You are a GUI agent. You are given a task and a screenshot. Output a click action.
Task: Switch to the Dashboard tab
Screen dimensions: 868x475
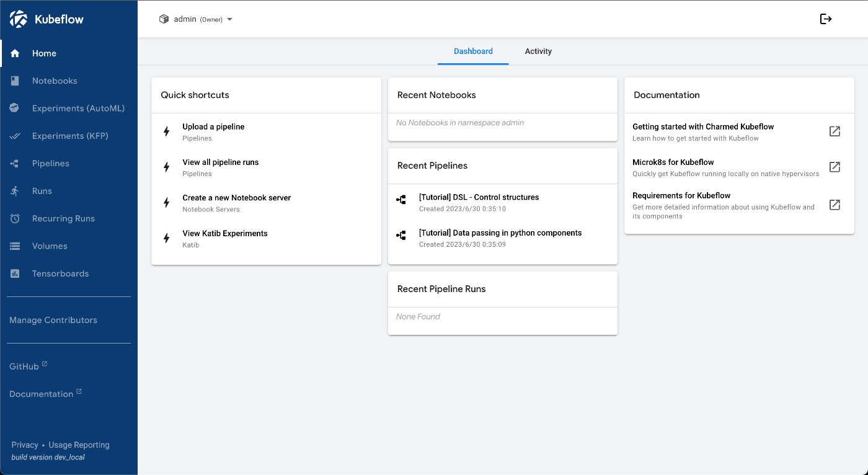[473, 51]
